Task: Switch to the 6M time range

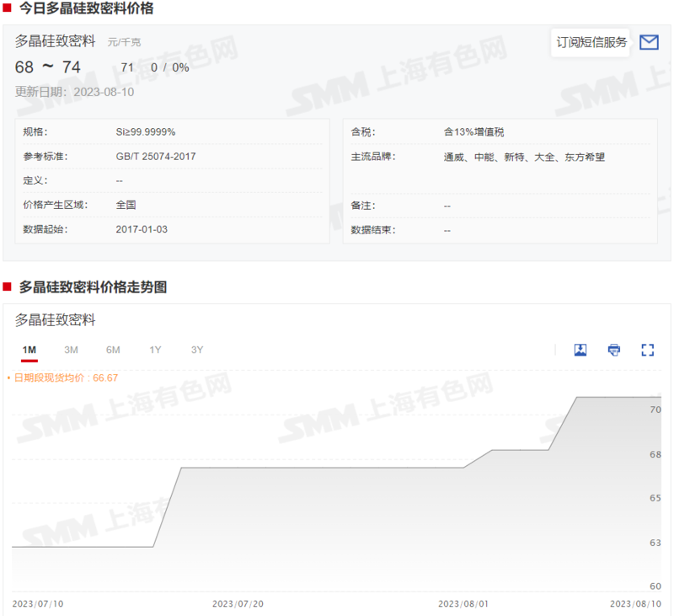Action: tap(113, 350)
